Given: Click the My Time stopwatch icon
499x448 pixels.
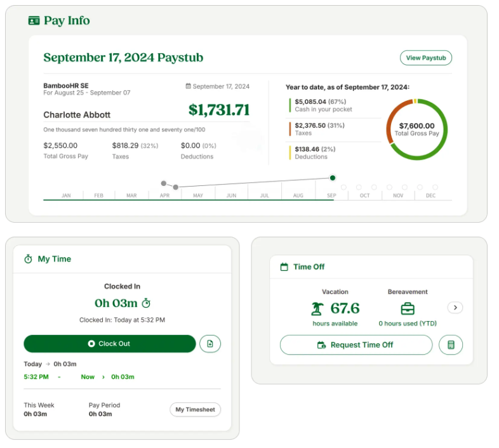Looking at the screenshot, I should [28, 259].
